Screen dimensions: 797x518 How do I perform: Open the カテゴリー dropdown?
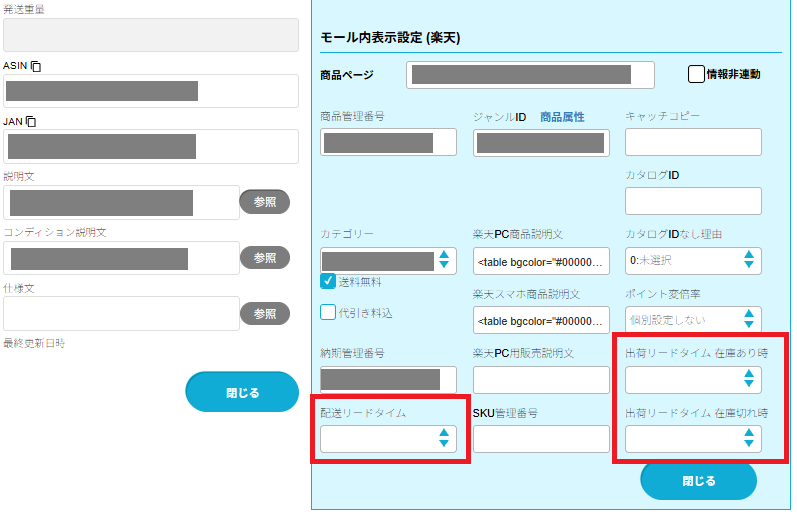coord(388,261)
